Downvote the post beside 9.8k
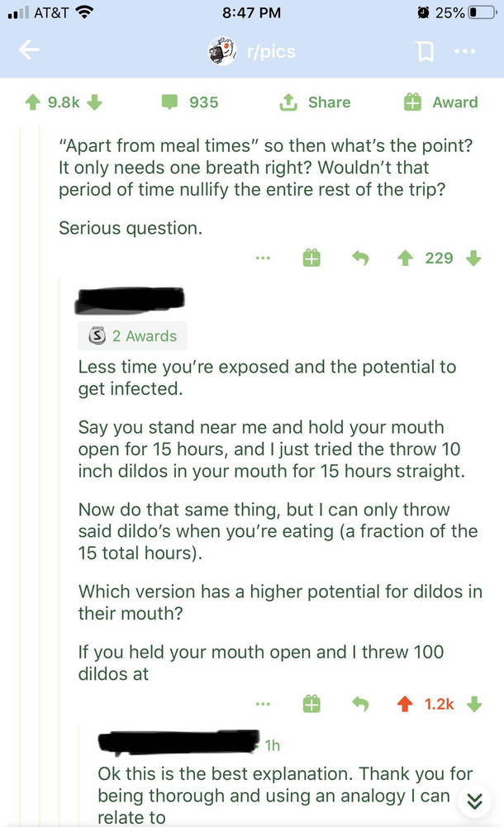This screenshot has height=827, width=504. [94, 102]
